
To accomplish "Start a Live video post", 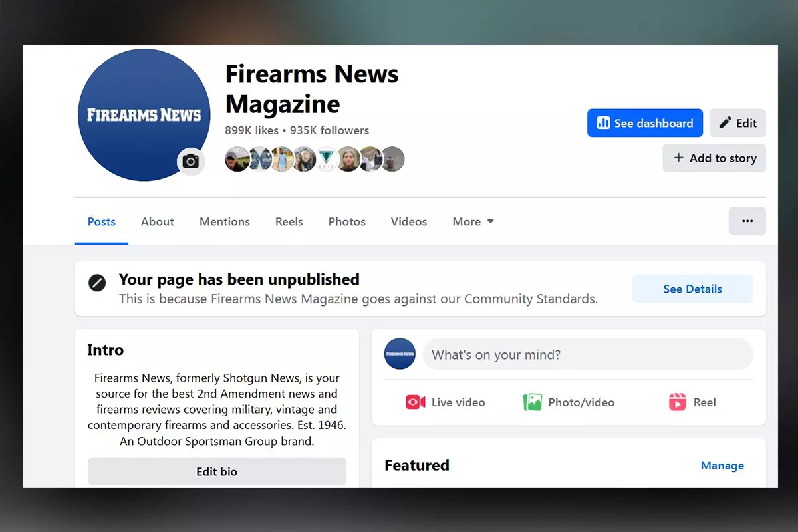I will [446, 402].
